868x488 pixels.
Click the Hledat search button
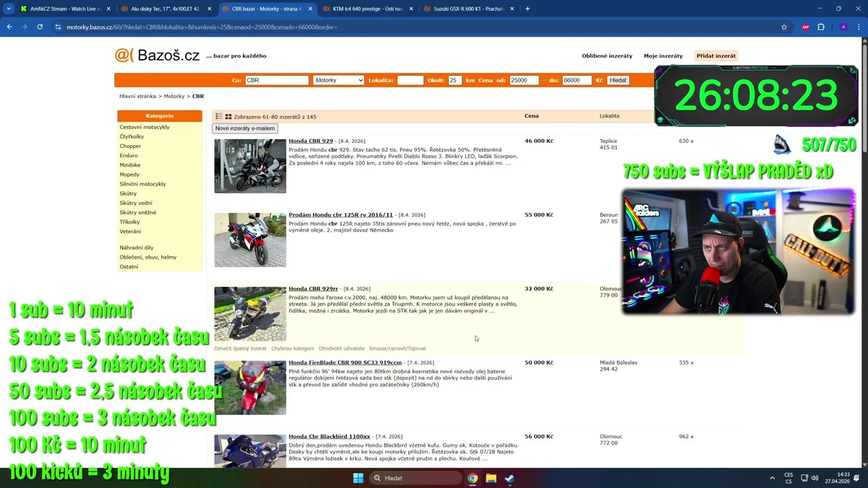click(x=618, y=80)
